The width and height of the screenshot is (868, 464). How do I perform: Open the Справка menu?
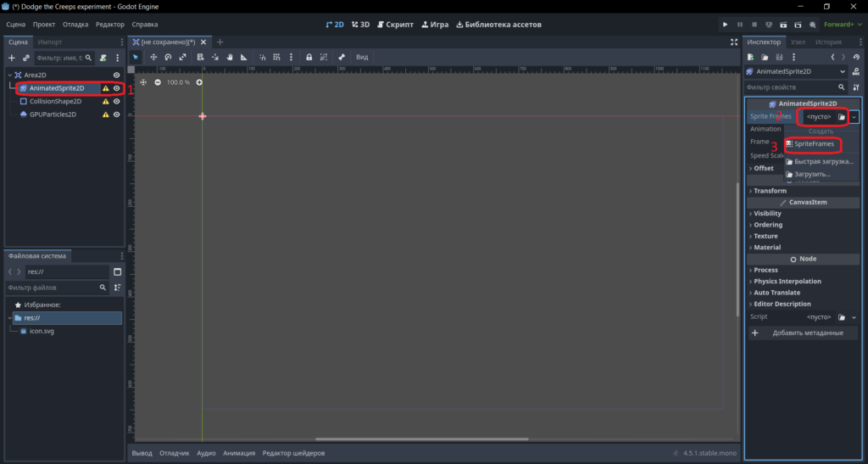coord(144,25)
